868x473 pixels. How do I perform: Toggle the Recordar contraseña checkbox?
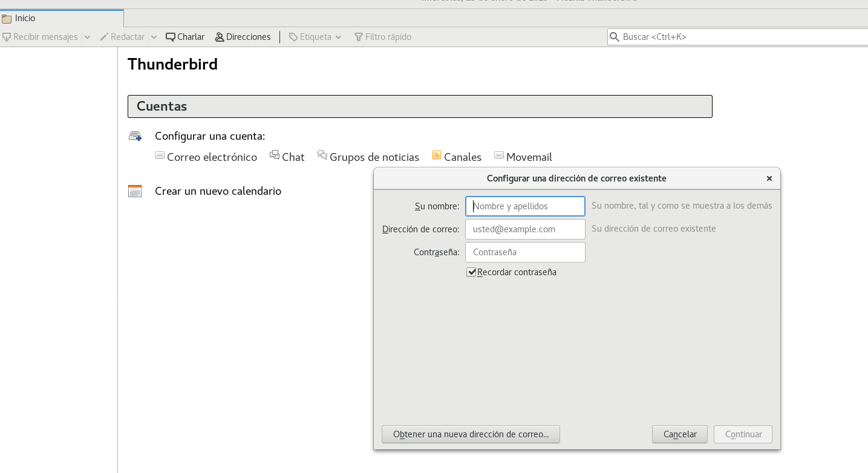471,272
